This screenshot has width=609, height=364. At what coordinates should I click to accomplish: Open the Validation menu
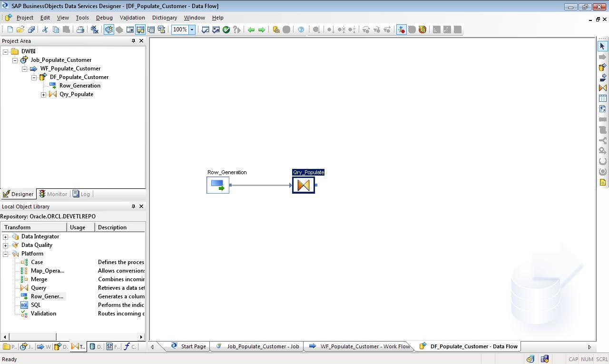click(132, 18)
